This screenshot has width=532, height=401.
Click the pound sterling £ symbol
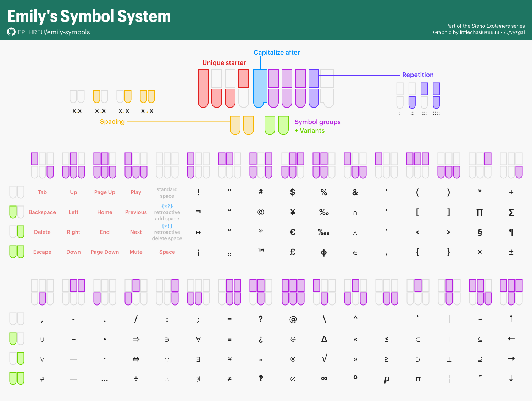pyautogui.click(x=293, y=252)
